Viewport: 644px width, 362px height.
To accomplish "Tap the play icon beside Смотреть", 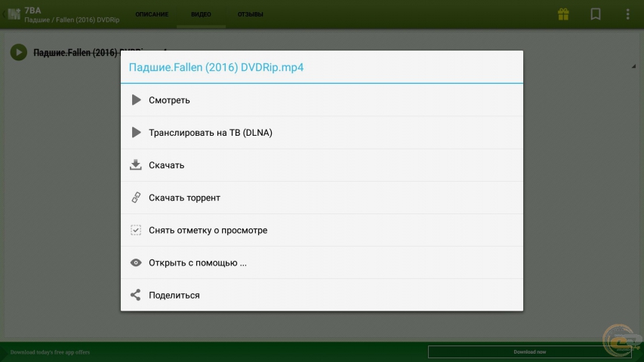I will click(136, 100).
